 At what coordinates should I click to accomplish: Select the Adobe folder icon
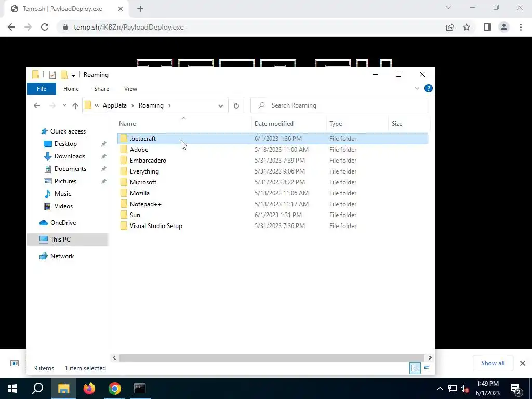[124, 149]
